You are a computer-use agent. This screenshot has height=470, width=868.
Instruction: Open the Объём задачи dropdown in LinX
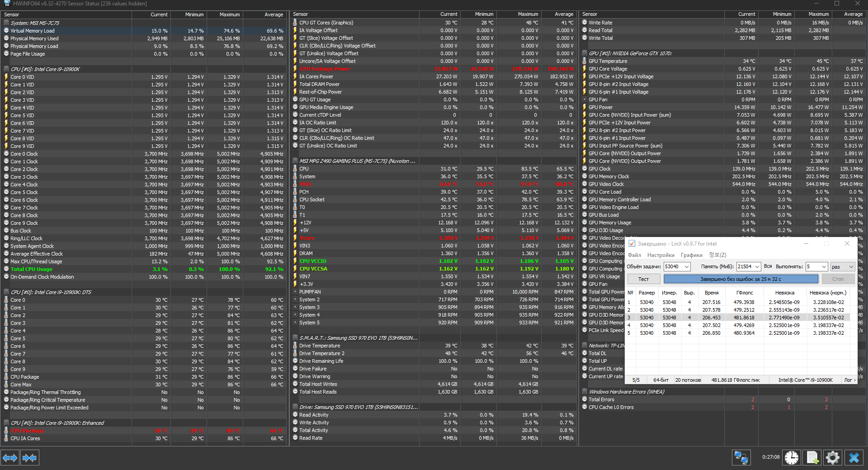[x=686, y=266]
